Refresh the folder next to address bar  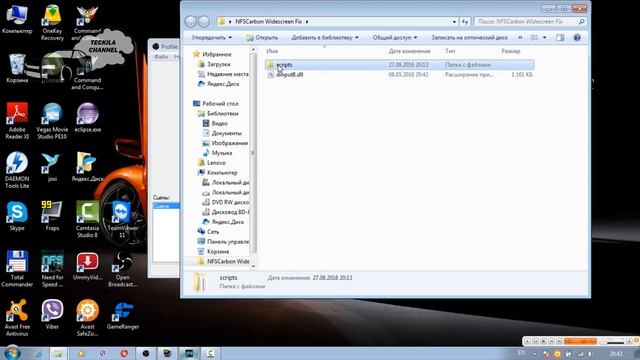click(465, 22)
